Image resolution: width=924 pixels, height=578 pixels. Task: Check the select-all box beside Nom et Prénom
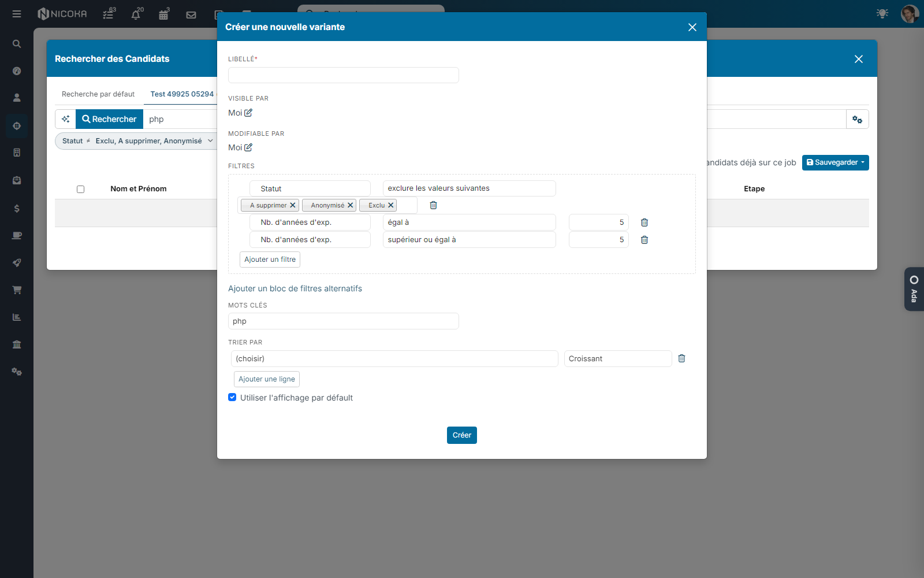pyautogui.click(x=81, y=189)
